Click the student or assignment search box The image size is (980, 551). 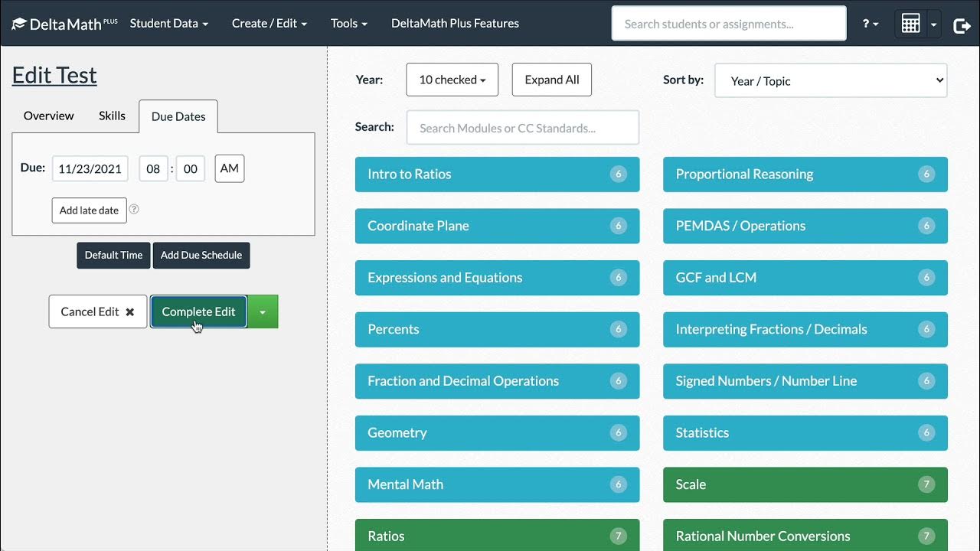[729, 24]
